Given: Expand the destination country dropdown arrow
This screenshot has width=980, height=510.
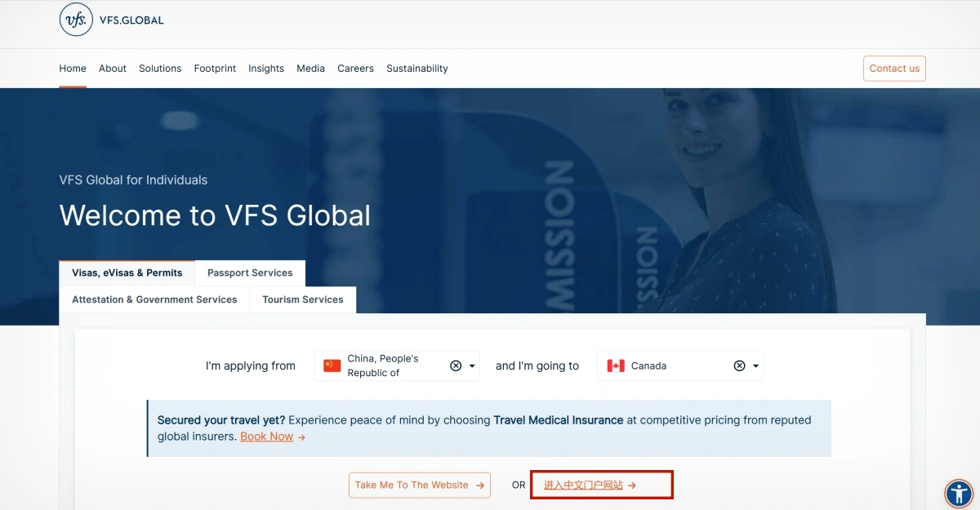Looking at the screenshot, I should pos(755,366).
